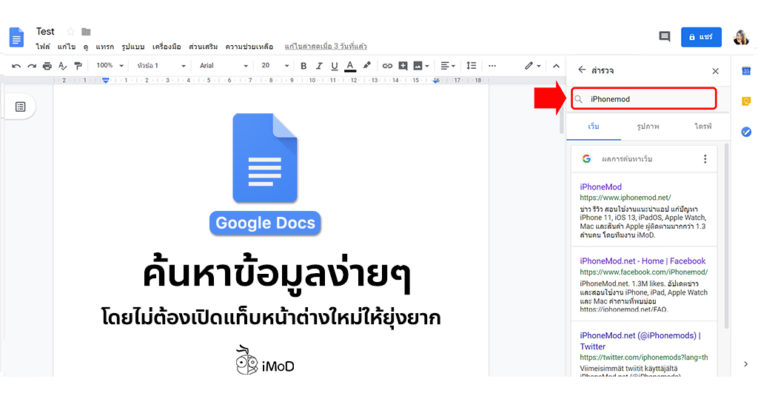The image size is (758, 396).
Task: Toggle bold formatting
Action: tap(304, 66)
